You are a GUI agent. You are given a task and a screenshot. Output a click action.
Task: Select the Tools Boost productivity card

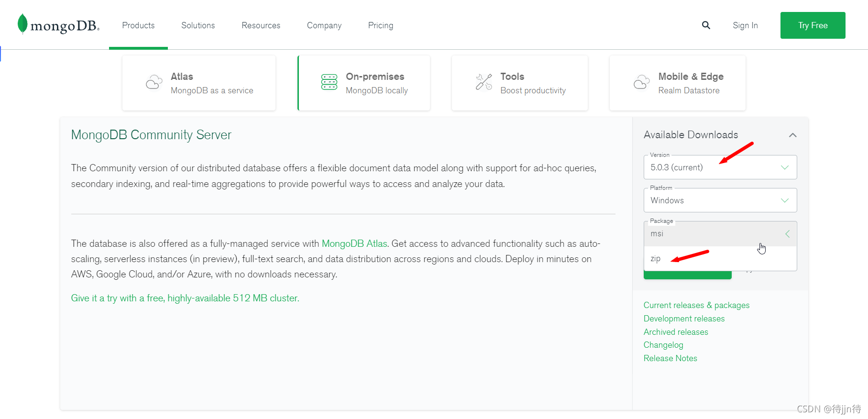click(x=520, y=83)
